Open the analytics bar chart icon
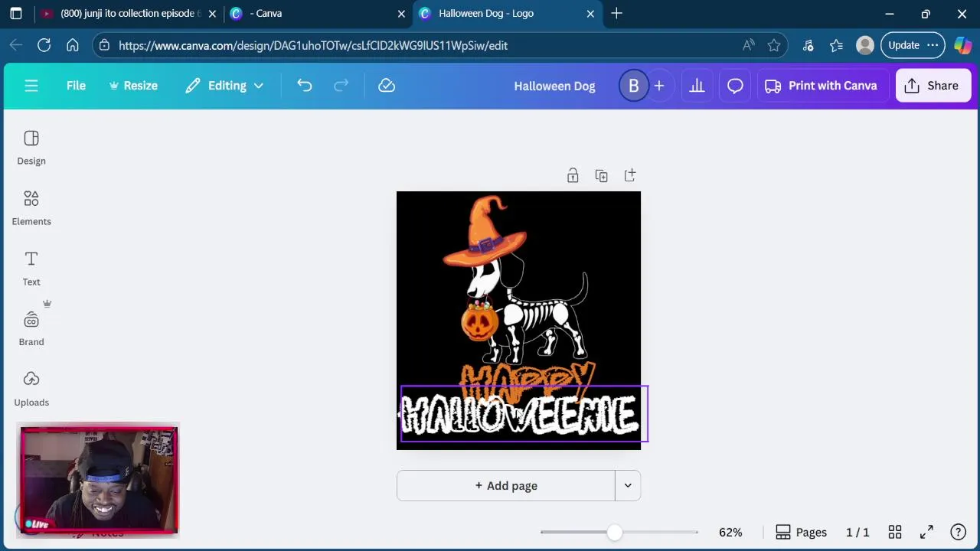 697,86
